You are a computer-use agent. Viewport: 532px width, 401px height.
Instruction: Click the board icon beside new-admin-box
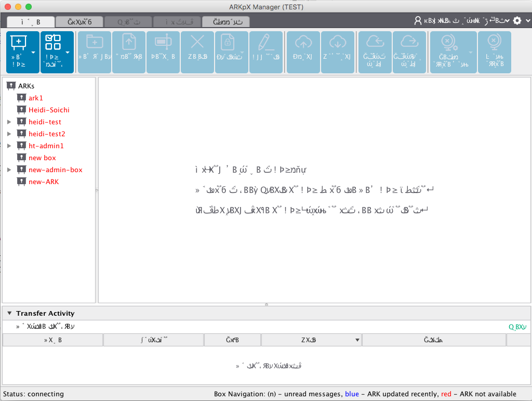coord(21,170)
